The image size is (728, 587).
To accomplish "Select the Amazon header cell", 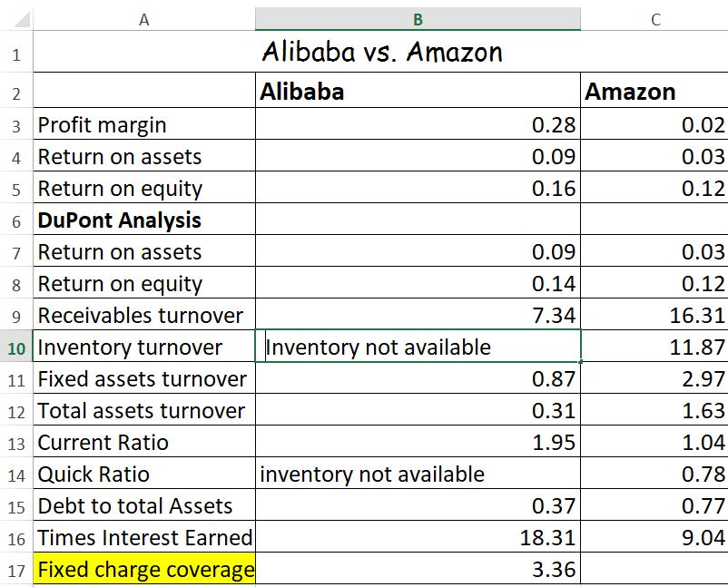I will [x=655, y=91].
